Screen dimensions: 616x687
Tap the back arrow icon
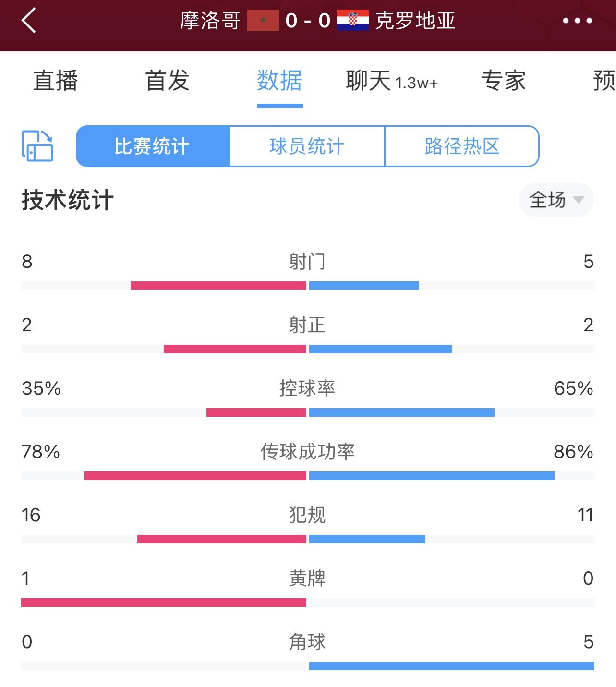(x=29, y=21)
